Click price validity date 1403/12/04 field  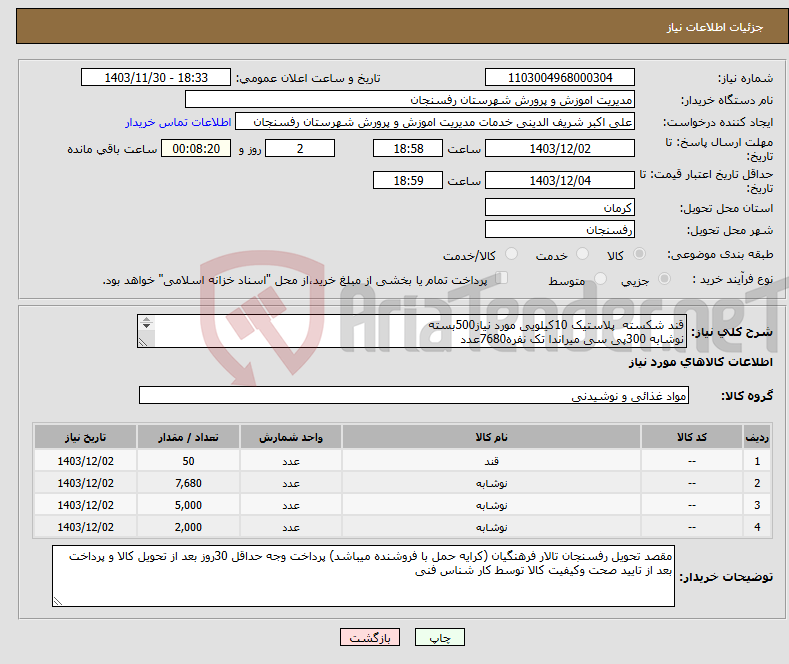[x=560, y=180]
